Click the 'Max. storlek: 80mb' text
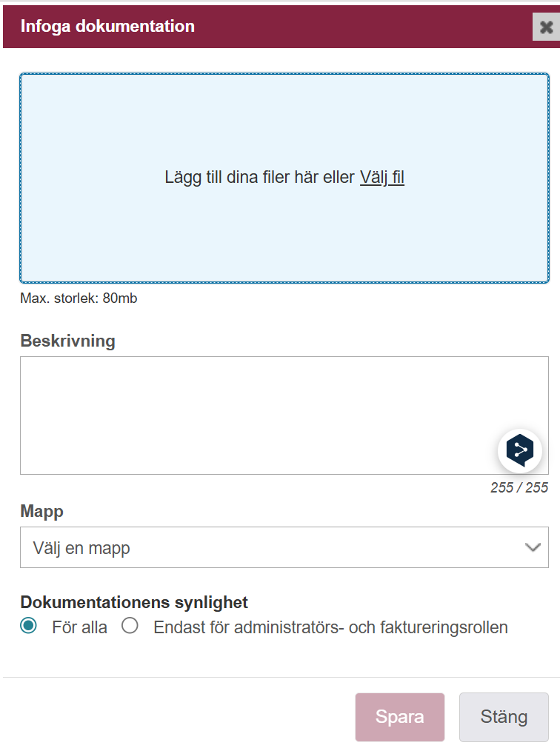The image size is (560, 751). point(79,299)
